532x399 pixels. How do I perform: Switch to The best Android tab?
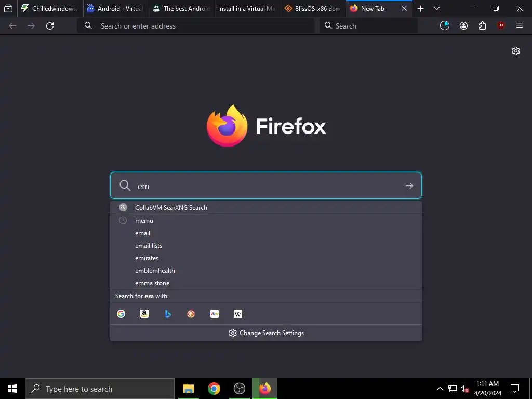[x=181, y=8]
